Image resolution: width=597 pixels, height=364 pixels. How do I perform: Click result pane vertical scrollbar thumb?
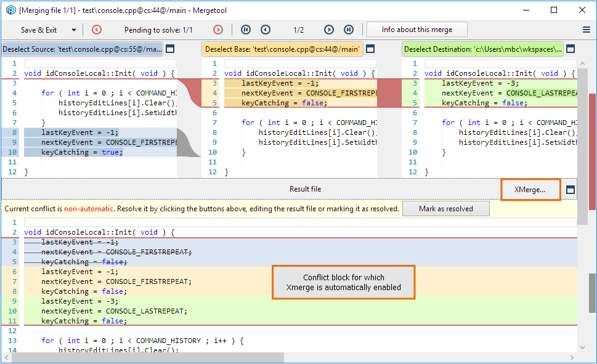tap(592, 293)
